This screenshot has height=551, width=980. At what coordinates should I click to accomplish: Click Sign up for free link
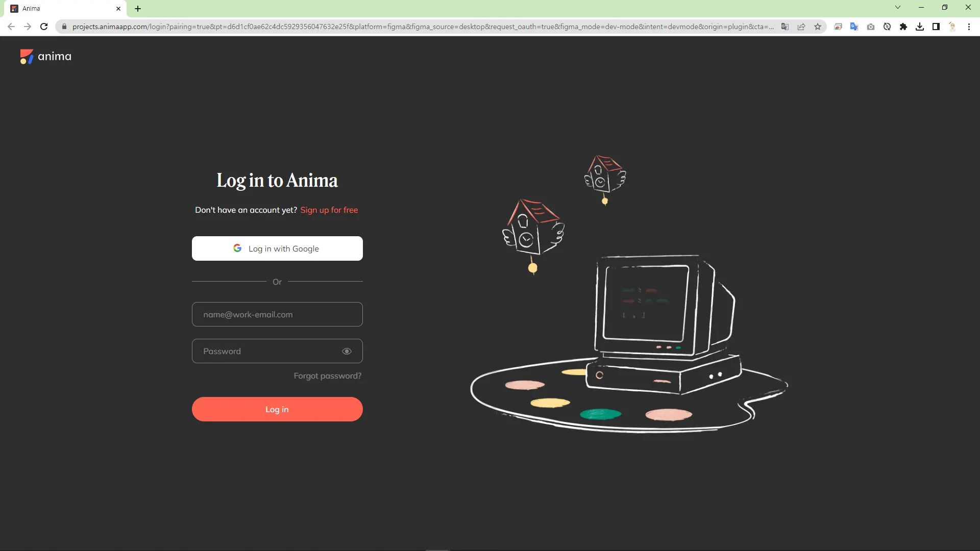[x=329, y=210]
